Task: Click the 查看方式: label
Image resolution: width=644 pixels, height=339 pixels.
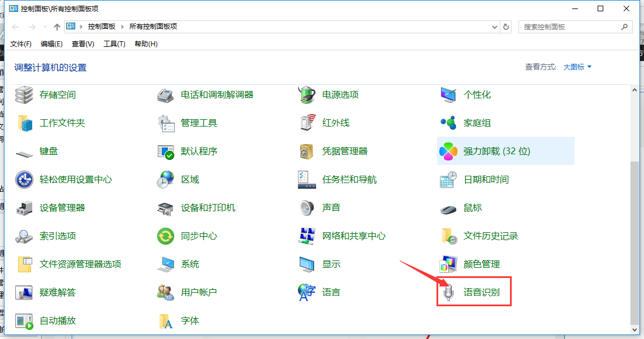Action: (541, 67)
